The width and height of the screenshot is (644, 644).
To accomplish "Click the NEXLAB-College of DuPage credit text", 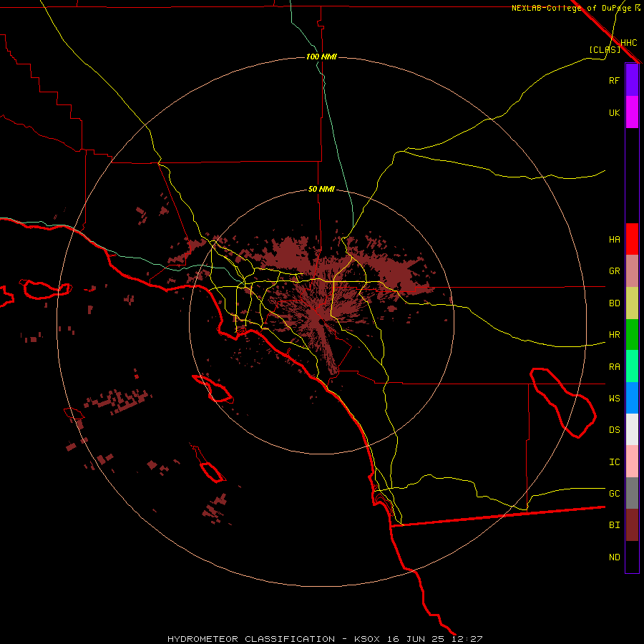I will (x=571, y=8).
